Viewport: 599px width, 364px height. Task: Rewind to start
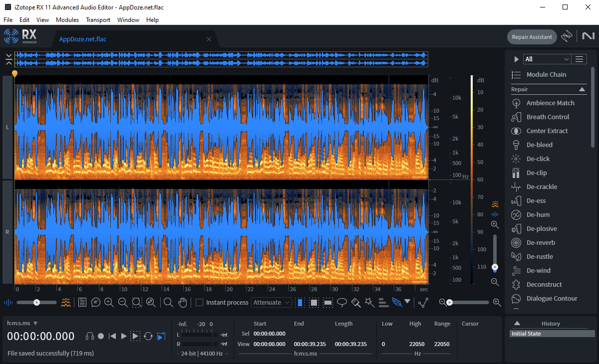point(112,336)
